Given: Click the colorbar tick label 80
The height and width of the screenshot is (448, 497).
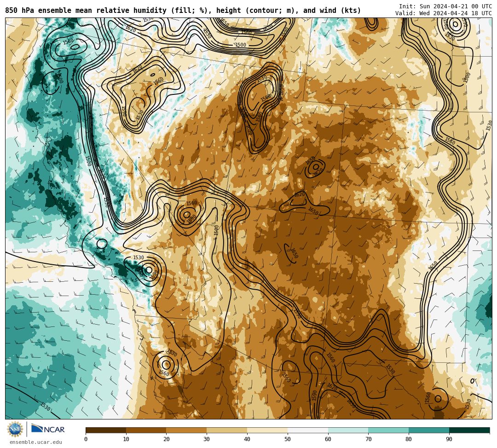Looking at the screenshot, I should point(409,439).
